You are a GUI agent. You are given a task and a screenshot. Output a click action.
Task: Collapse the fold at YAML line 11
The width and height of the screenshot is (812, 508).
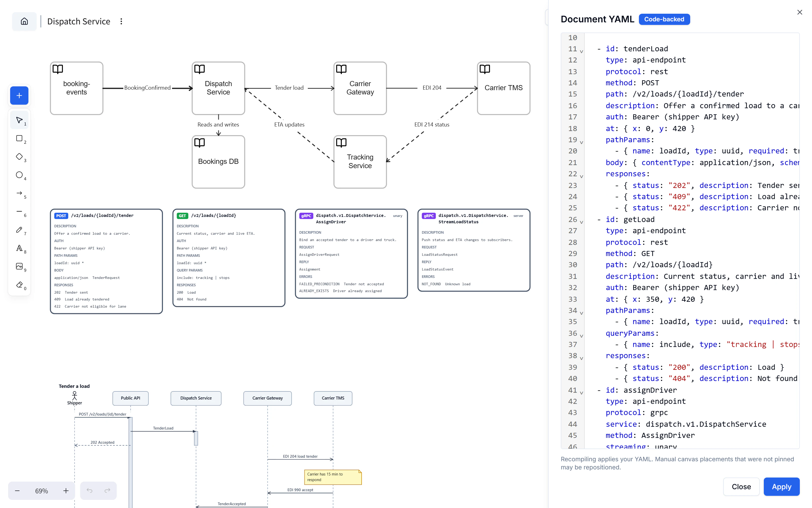coord(582,51)
